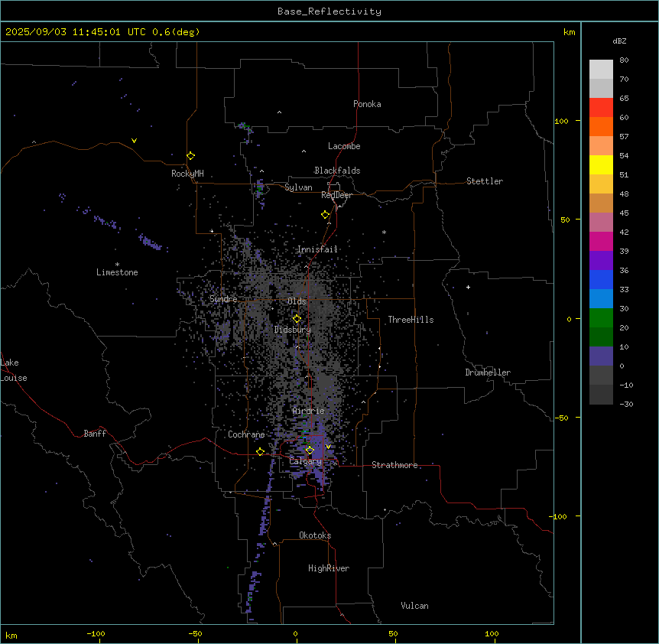Choose the orange 60-57 dBZ legend swatch
The width and height of the screenshot is (659, 644).
[x=601, y=126]
